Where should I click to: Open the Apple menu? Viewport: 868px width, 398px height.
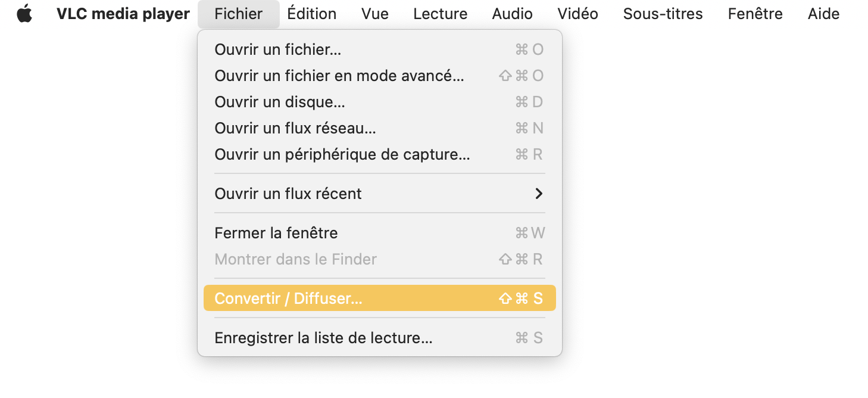[24, 14]
